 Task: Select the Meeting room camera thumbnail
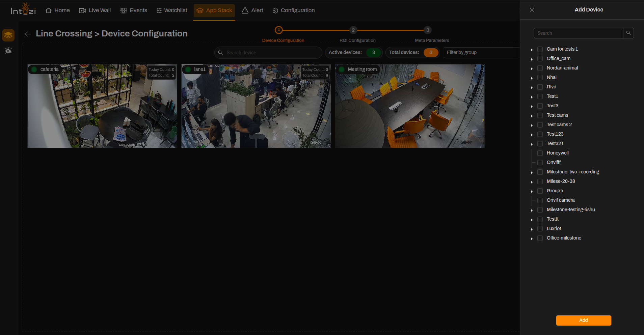410,106
